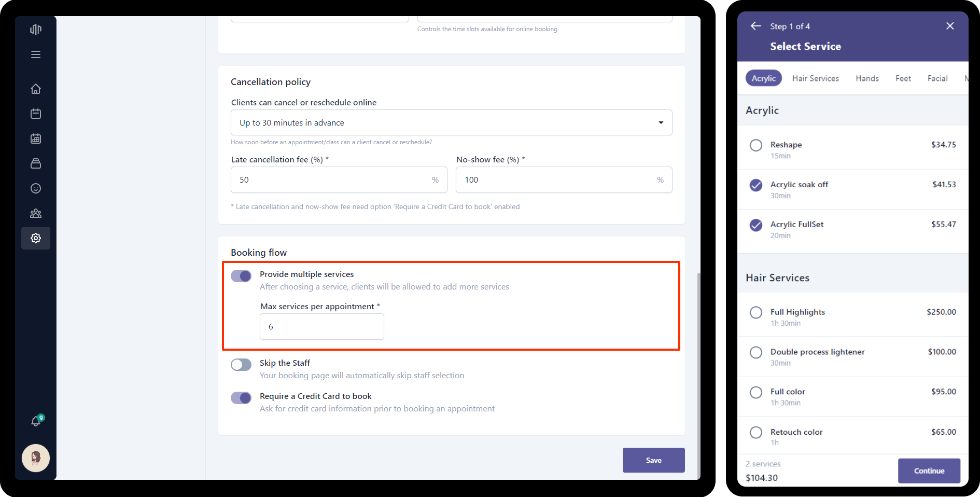The height and width of the screenshot is (497, 980).
Task: Open the calendar icon in sidebar
Action: click(36, 114)
